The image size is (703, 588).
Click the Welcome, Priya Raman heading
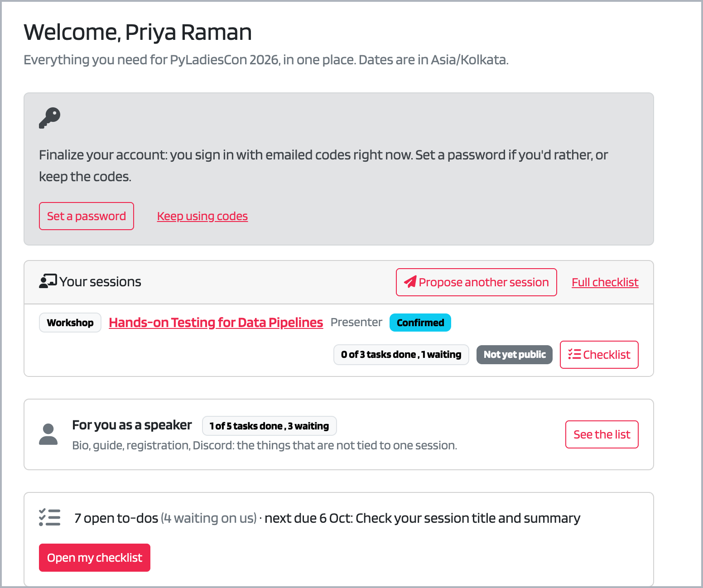(138, 32)
